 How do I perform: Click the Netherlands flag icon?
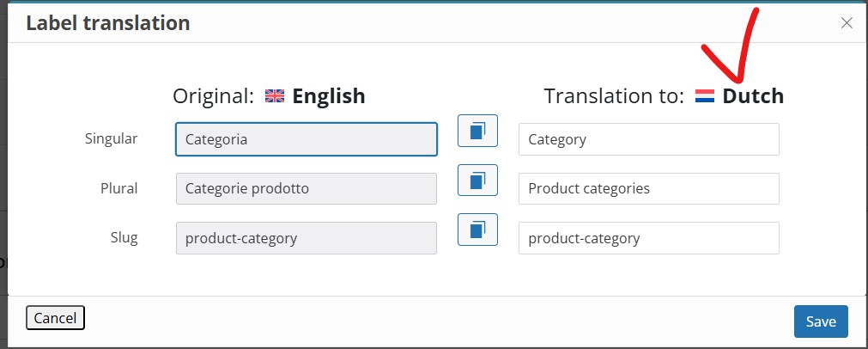click(705, 96)
